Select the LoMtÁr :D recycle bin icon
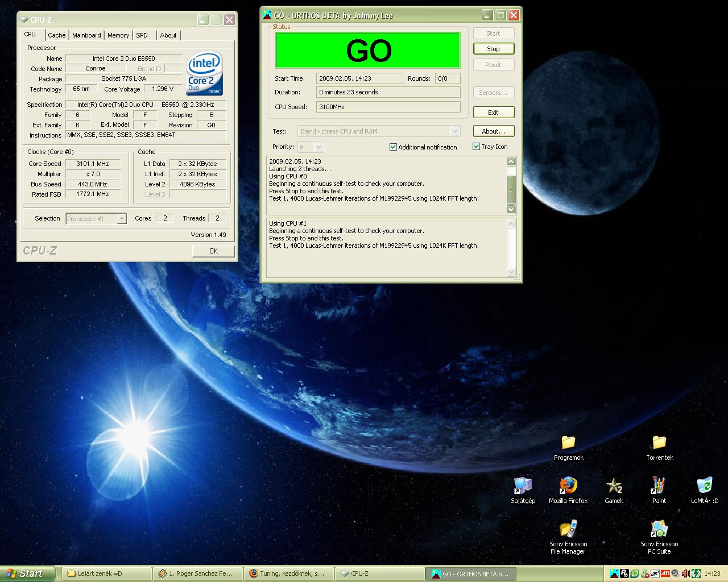 pyautogui.click(x=705, y=490)
